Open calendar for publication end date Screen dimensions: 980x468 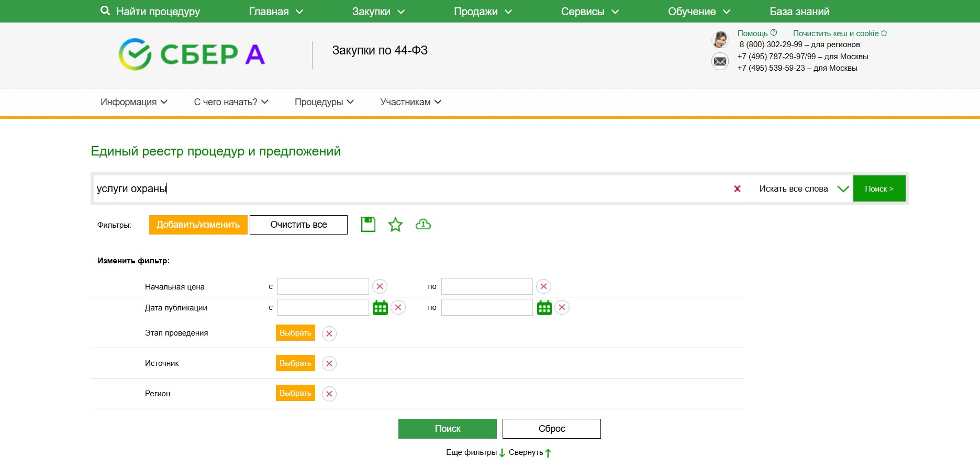coord(544,308)
